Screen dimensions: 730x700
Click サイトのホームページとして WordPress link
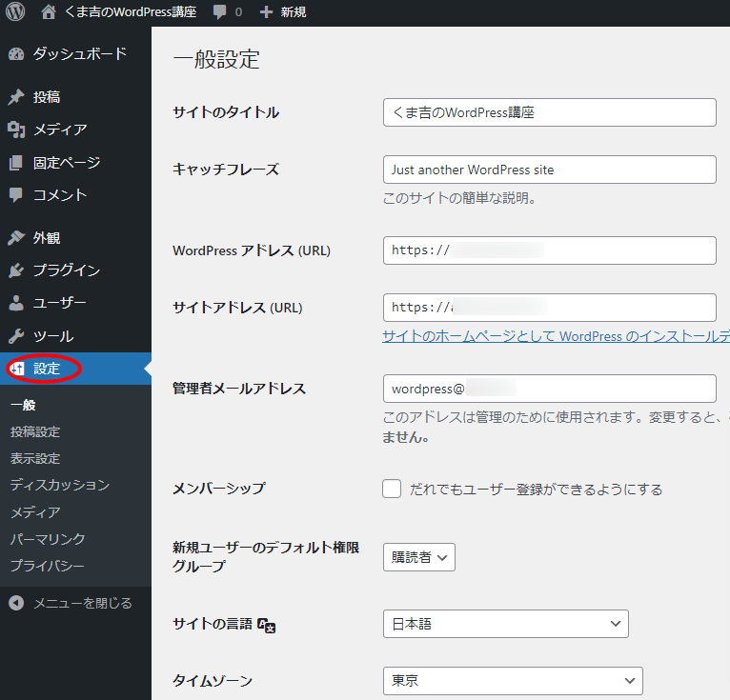point(556,336)
